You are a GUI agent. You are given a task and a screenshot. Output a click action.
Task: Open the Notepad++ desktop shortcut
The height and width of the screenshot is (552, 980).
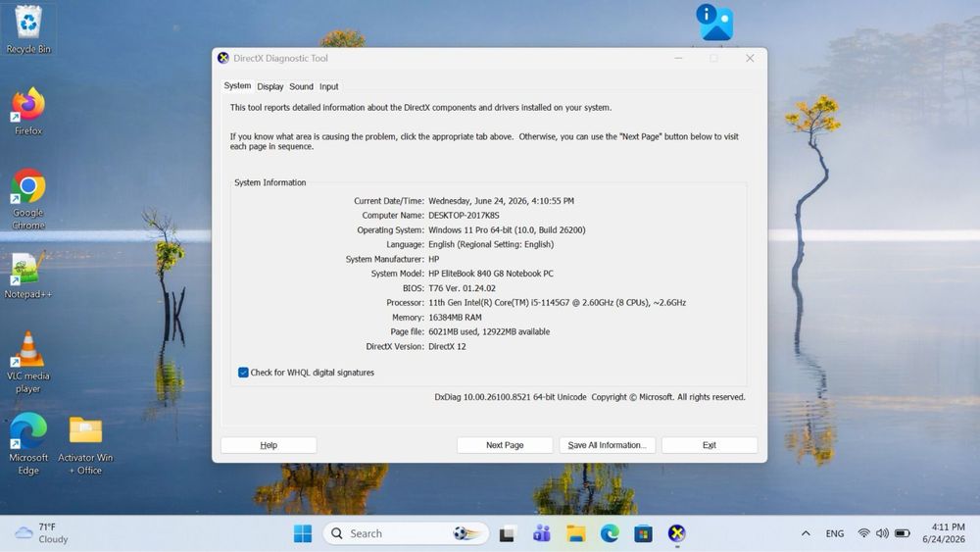[x=28, y=276]
